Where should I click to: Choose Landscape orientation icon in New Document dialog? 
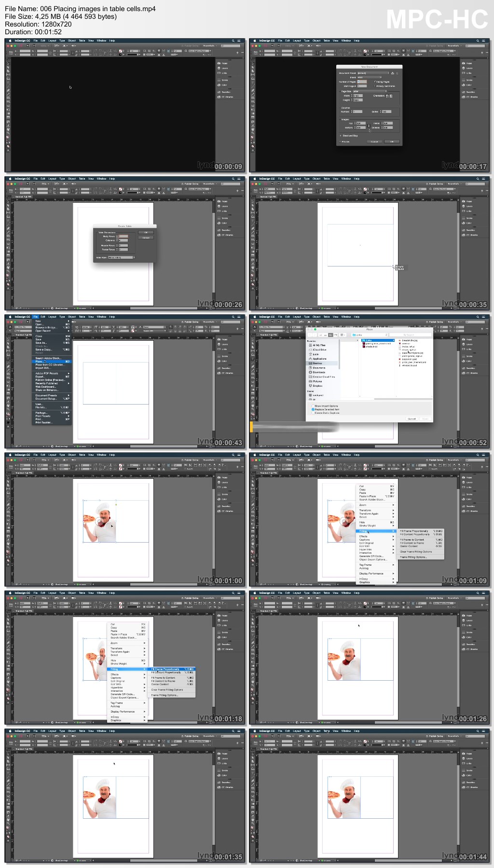click(x=391, y=96)
